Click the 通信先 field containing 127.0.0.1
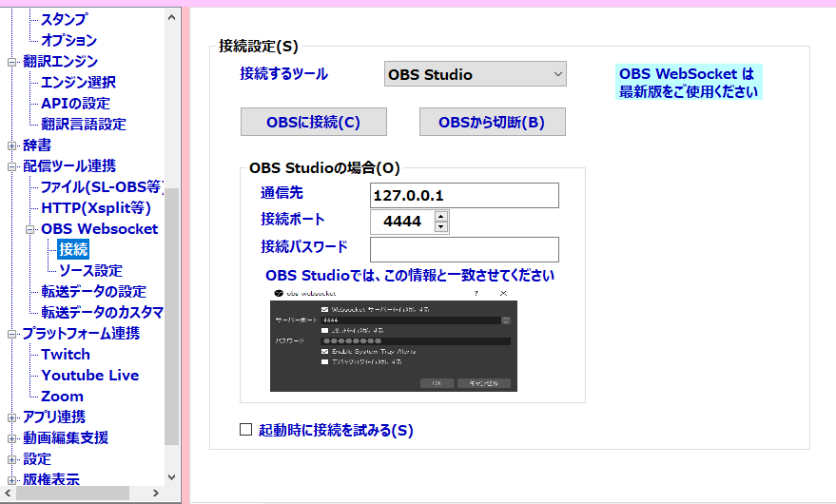 click(x=464, y=196)
